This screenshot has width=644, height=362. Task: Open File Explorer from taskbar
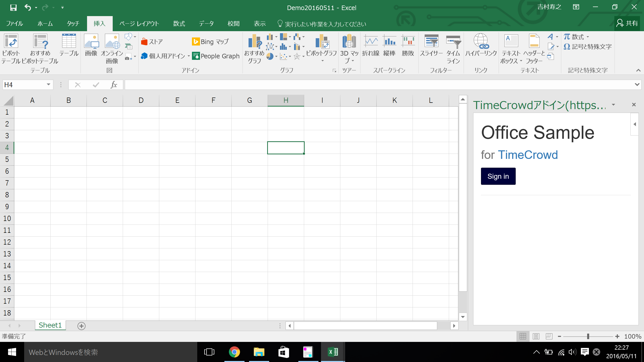pos(259,352)
